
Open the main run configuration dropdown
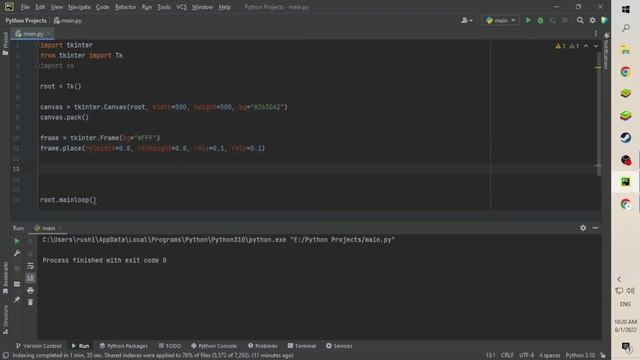(501, 20)
